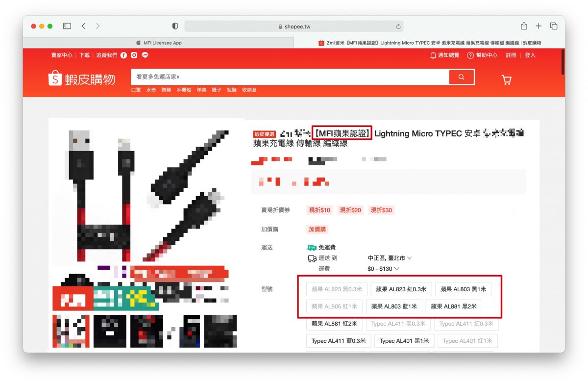Switch to the MFi Licensee App tab
The width and height of the screenshot is (588, 383).
158,43
